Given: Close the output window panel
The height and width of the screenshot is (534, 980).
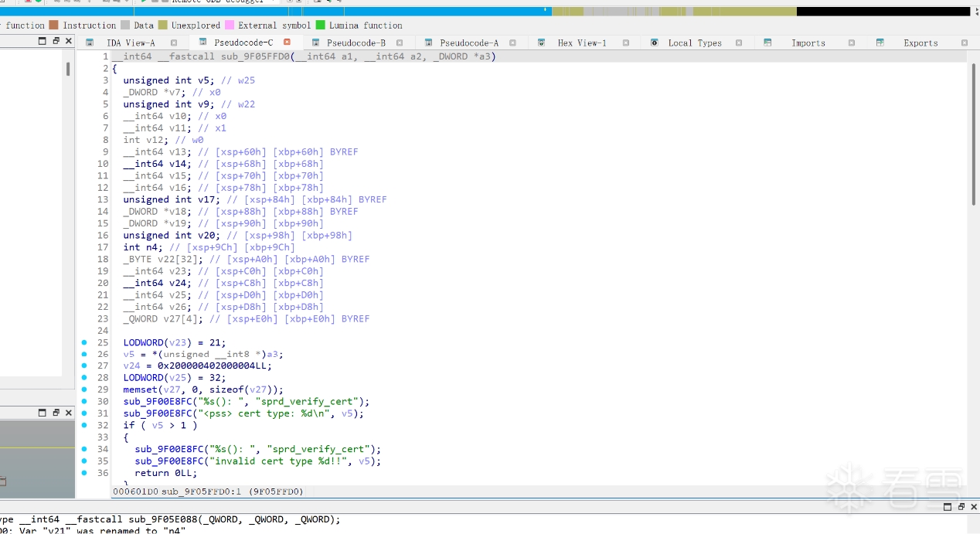Looking at the screenshot, I should [973, 507].
